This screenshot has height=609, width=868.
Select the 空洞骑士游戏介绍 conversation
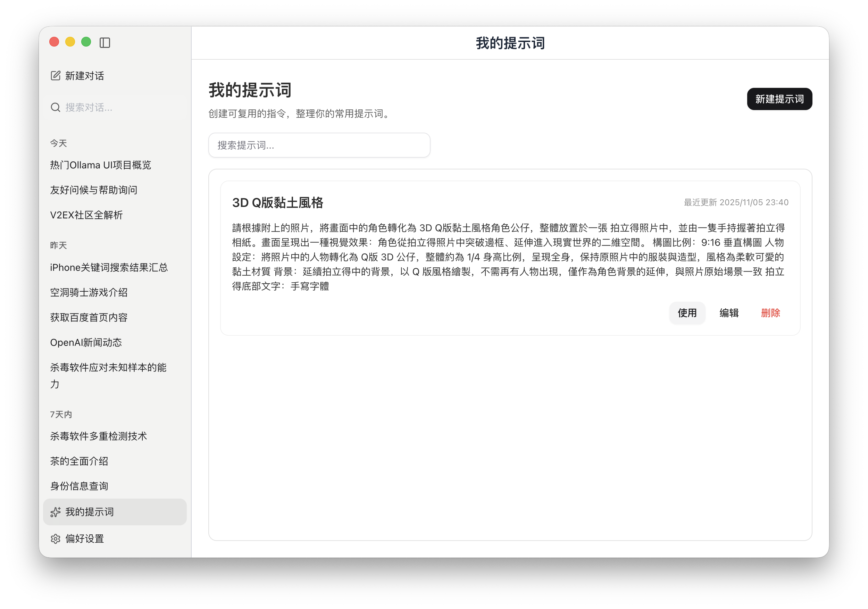[x=89, y=292]
